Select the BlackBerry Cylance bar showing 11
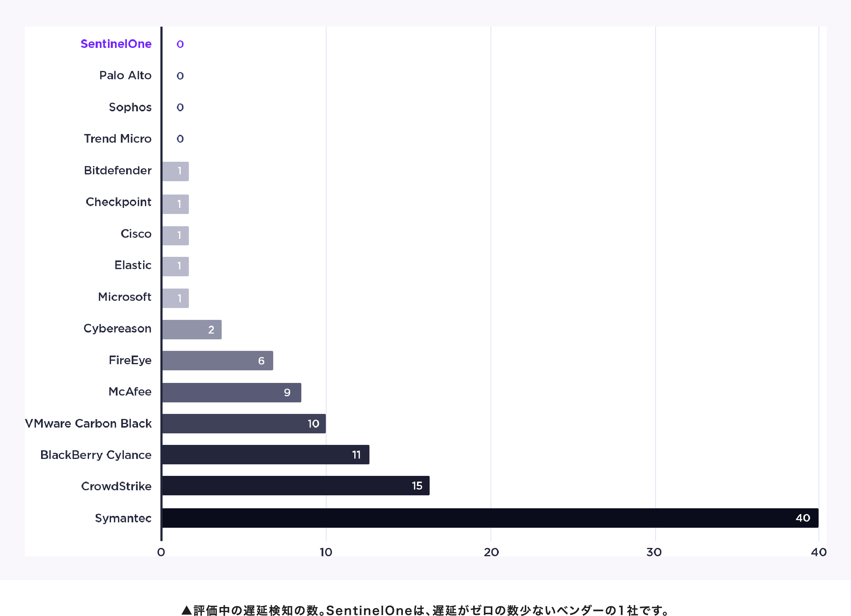Viewport: 851px width, 616px height. pyautogui.click(x=266, y=455)
